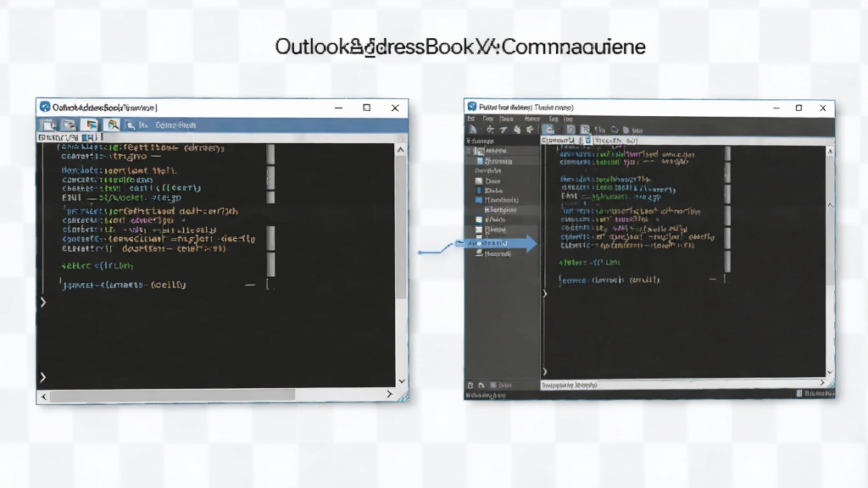Click the highlighted blue toolbar icon in the right window
This screenshot has height=488, width=868.
548,130
